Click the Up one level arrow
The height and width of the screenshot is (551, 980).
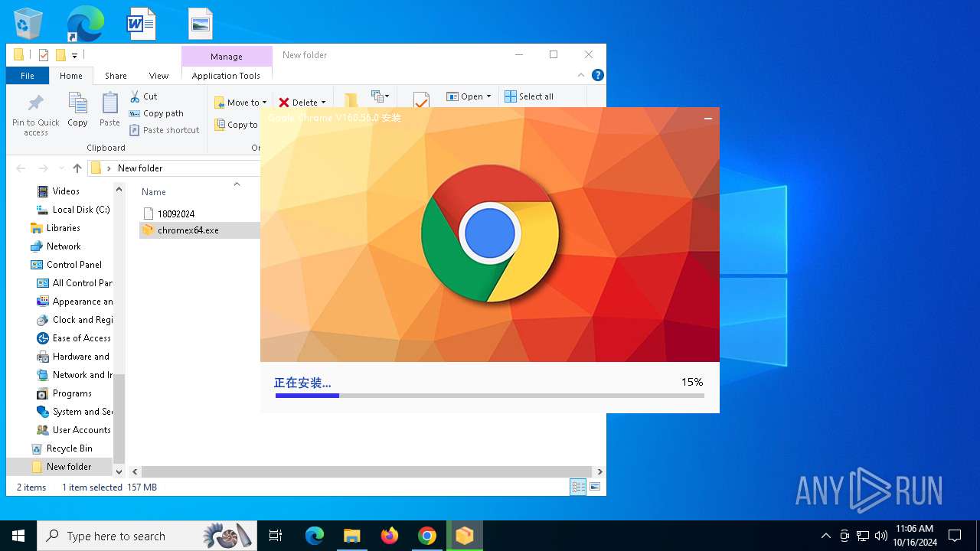[77, 168]
